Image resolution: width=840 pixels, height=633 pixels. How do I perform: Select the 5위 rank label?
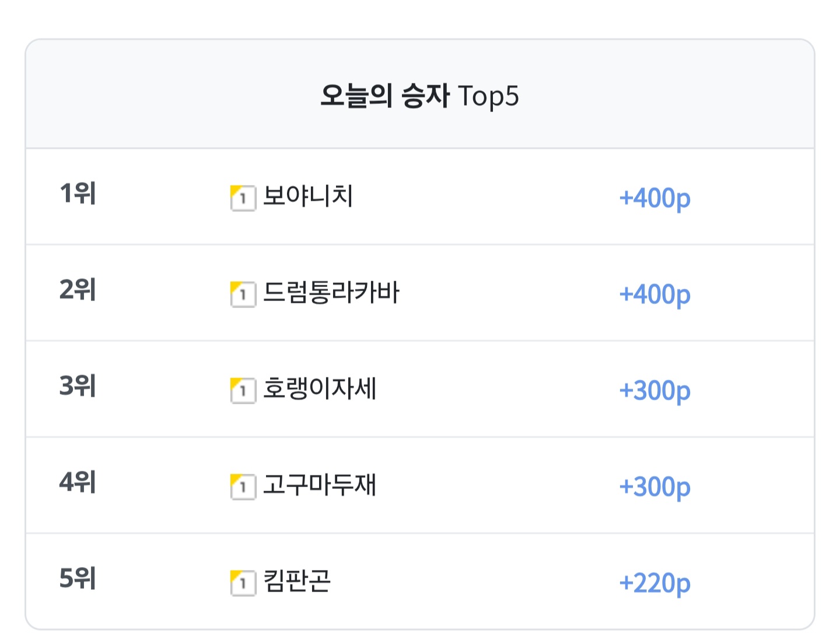78,578
